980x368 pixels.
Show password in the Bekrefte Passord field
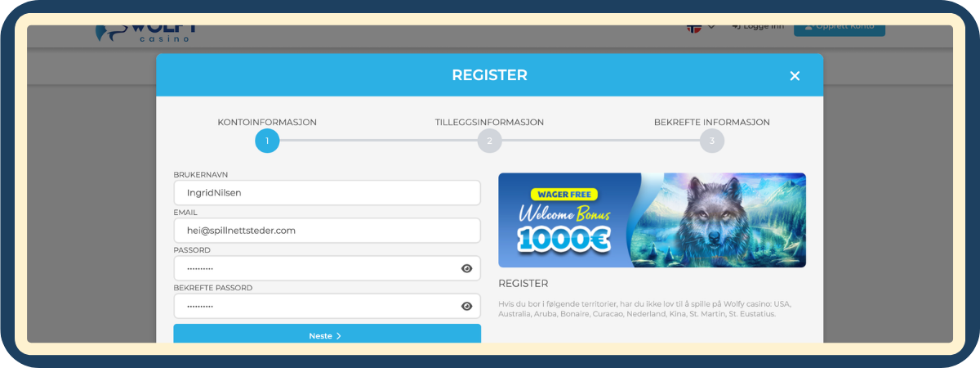click(466, 306)
